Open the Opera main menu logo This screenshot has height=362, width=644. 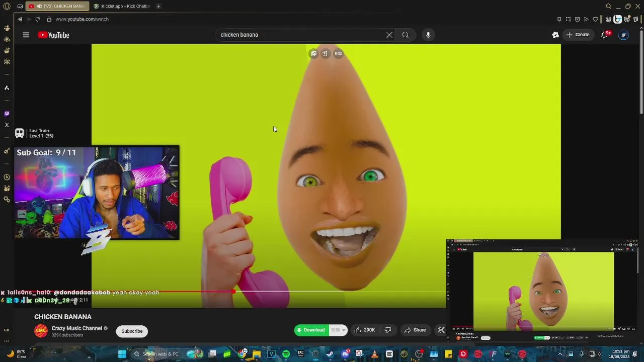click(x=7, y=6)
